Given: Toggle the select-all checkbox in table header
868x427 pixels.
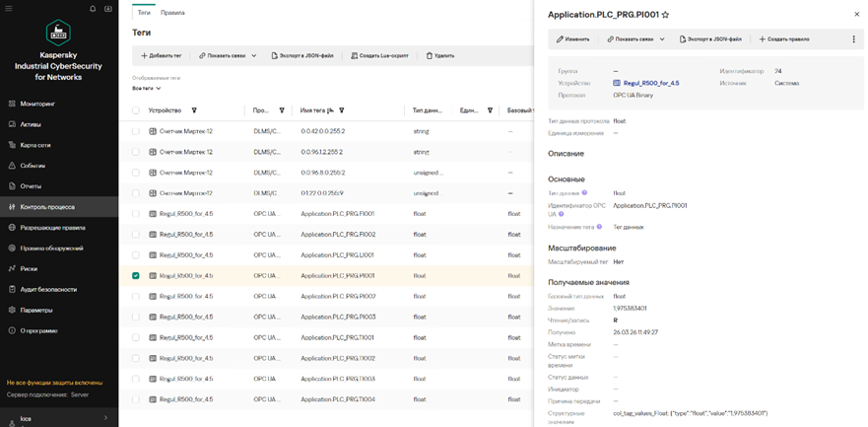Looking at the screenshot, I should pos(136,110).
